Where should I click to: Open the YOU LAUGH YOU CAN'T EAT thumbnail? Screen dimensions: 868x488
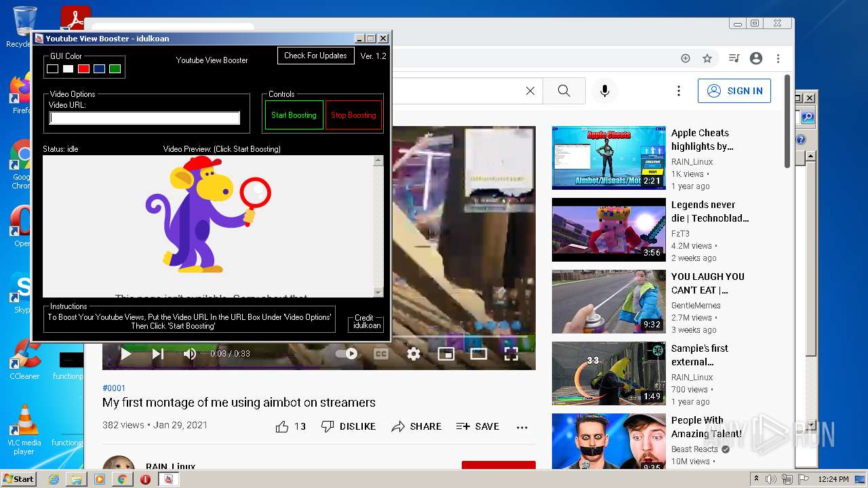[x=608, y=301]
